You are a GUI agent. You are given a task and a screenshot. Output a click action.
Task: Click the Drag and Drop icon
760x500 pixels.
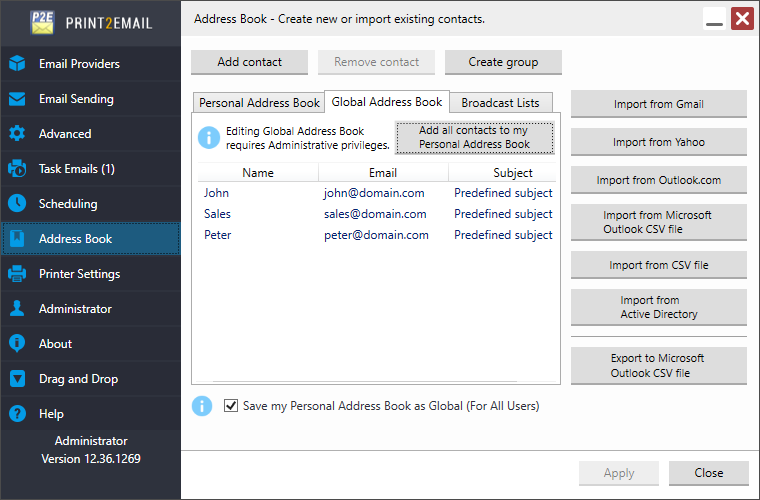tap(17, 379)
